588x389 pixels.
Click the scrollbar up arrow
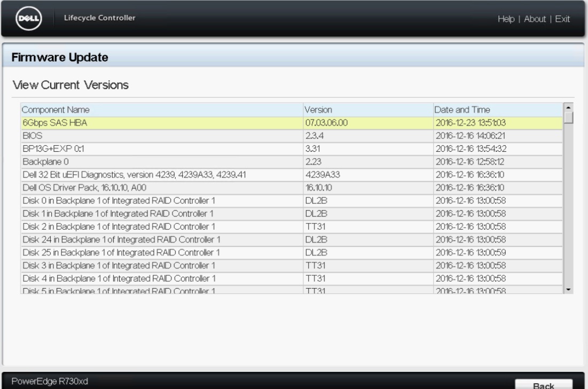(569, 106)
